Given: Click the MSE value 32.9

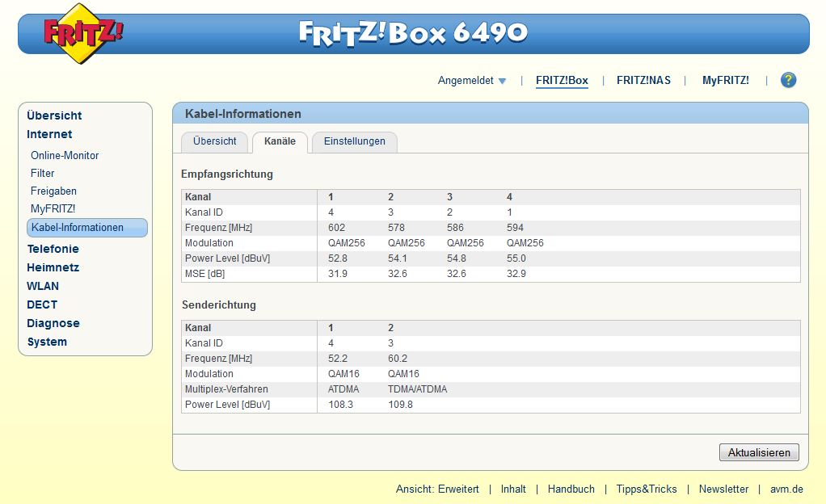Looking at the screenshot, I should click(x=516, y=274).
